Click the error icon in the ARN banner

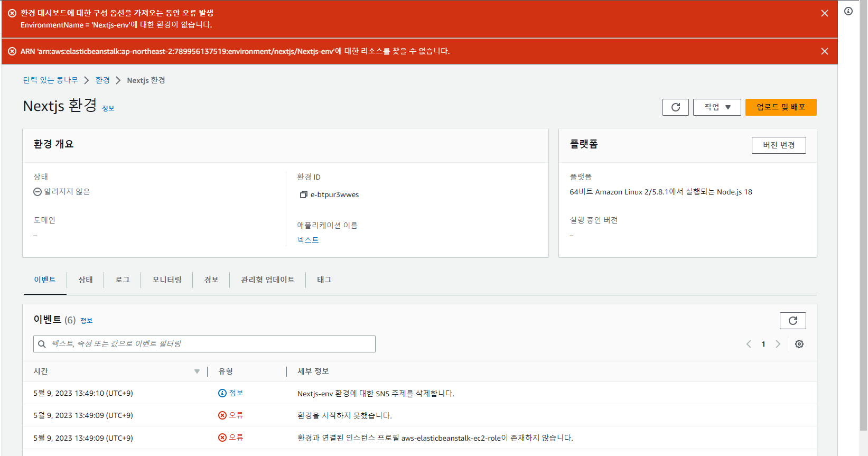(x=12, y=51)
